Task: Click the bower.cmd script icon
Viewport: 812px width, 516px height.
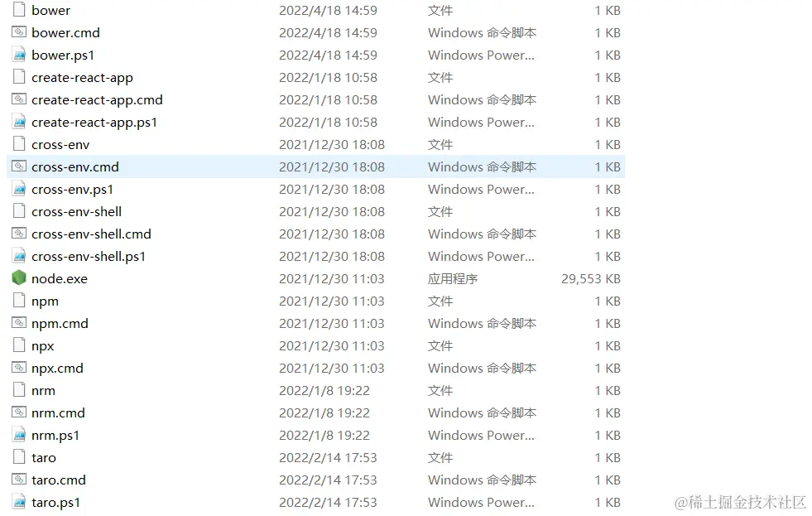Action: point(19,32)
